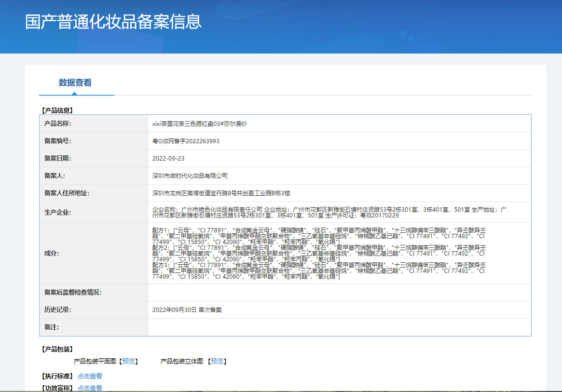
Task: Click the filing date 2022-09-23
Action: (168, 159)
